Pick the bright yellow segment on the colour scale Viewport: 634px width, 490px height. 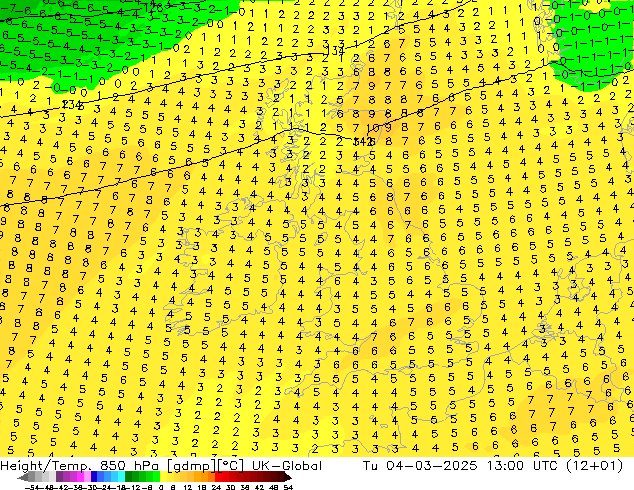(163, 477)
